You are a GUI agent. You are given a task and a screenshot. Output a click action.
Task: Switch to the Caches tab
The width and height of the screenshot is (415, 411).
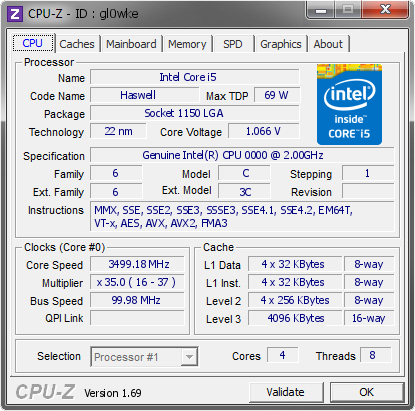[77, 44]
